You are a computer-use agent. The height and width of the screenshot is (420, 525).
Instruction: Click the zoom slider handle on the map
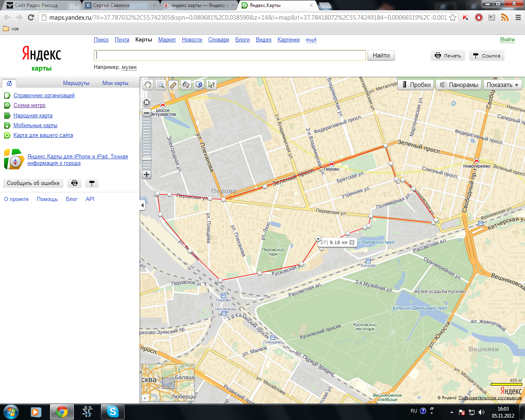point(147,159)
